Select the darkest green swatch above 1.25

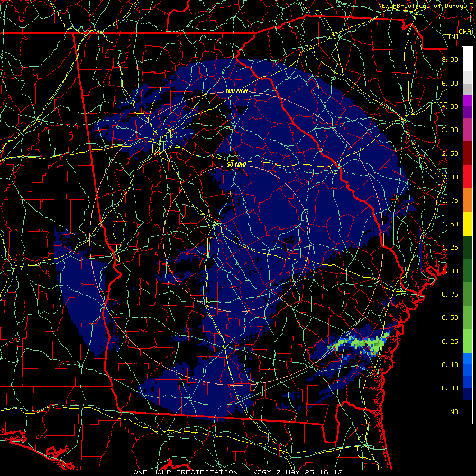[x=467, y=247]
